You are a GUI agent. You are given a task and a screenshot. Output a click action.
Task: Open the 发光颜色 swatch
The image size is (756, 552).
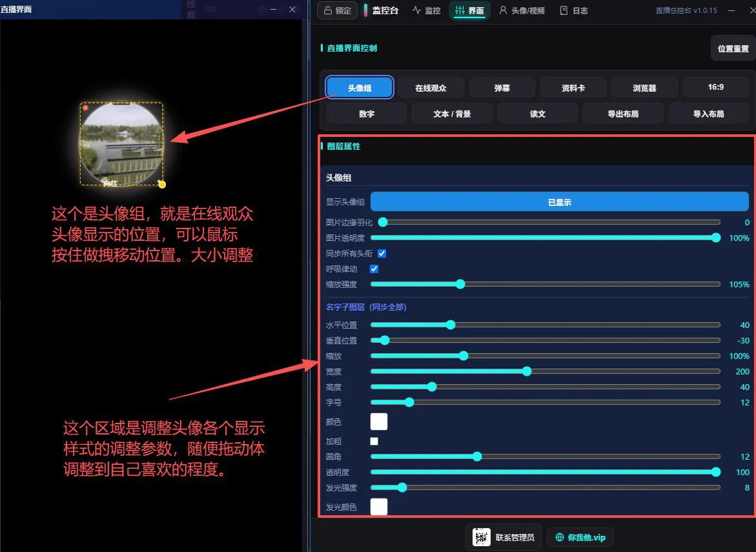coord(379,507)
